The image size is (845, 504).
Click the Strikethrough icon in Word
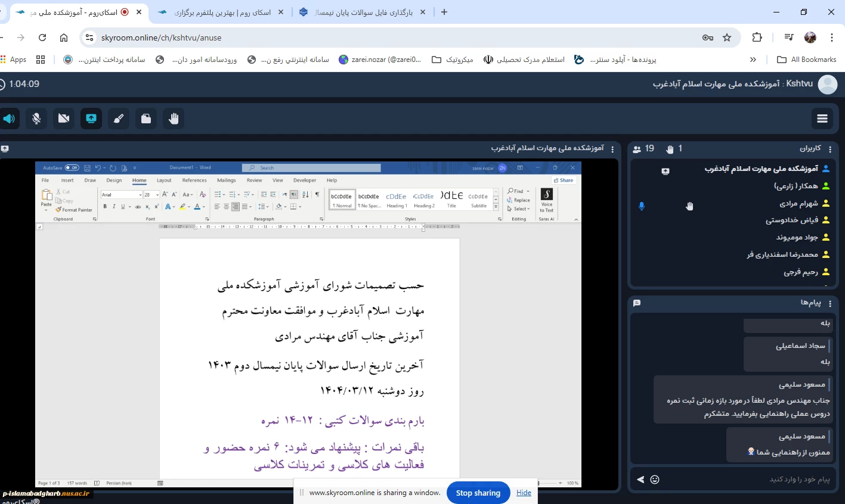coord(138,207)
